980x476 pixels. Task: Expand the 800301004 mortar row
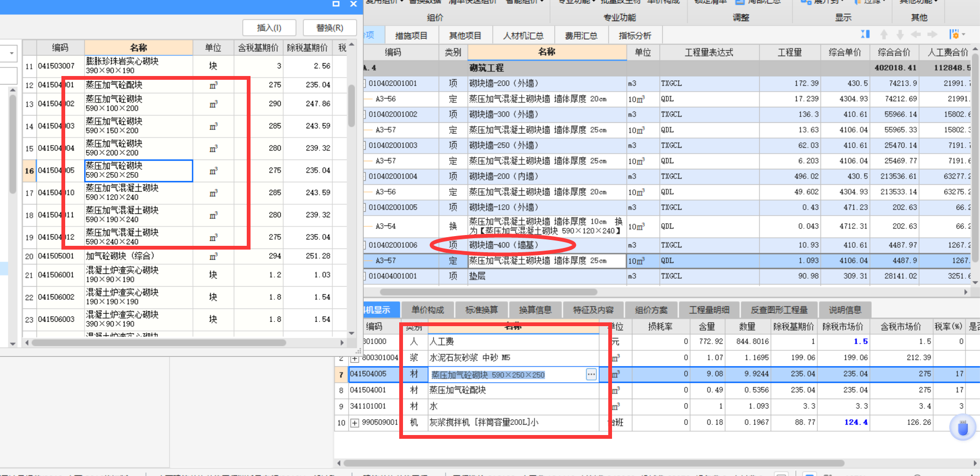tap(355, 358)
